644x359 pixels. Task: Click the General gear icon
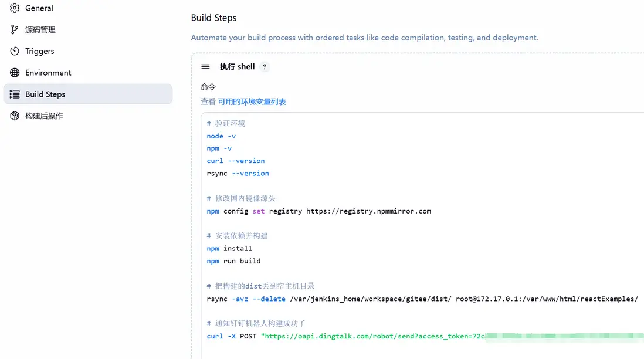point(15,8)
